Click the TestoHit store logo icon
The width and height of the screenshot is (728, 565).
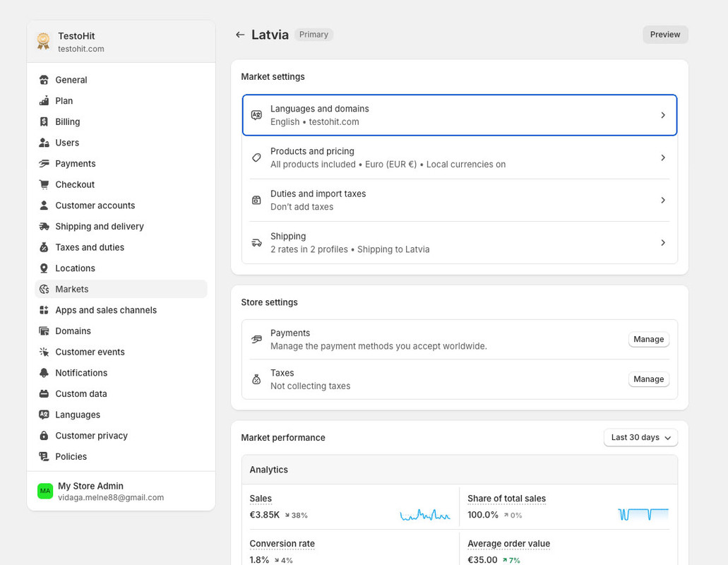click(x=44, y=41)
